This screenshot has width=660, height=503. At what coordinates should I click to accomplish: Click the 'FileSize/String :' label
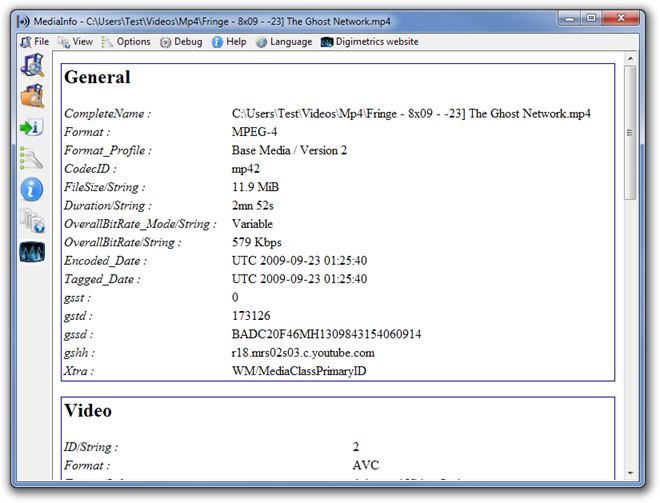coord(104,187)
